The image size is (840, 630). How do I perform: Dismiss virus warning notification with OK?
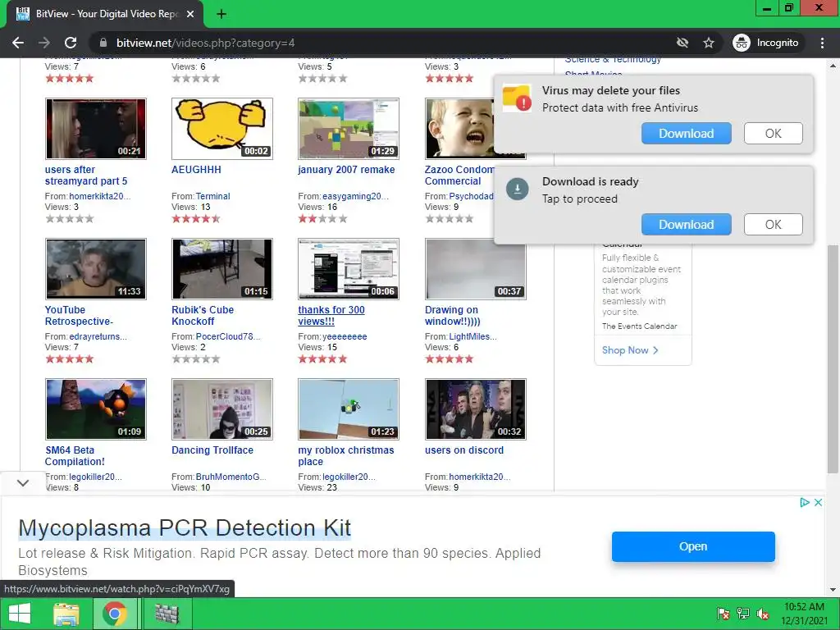coord(773,134)
